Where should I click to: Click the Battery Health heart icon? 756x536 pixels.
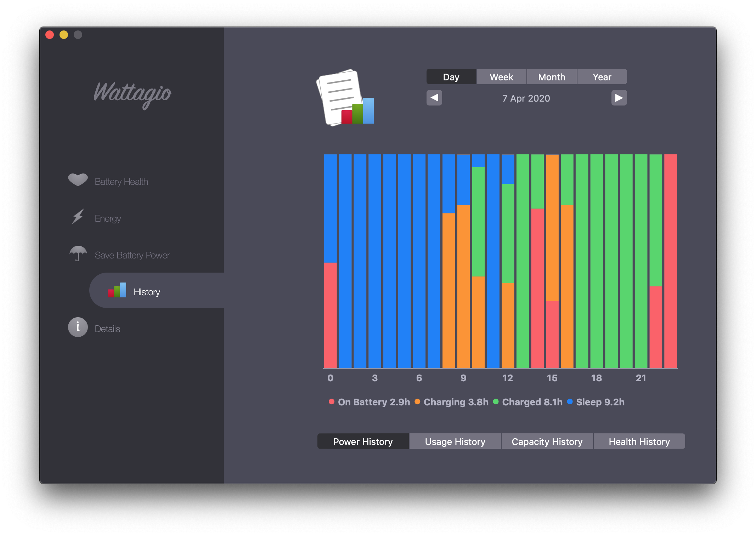[x=78, y=180]
